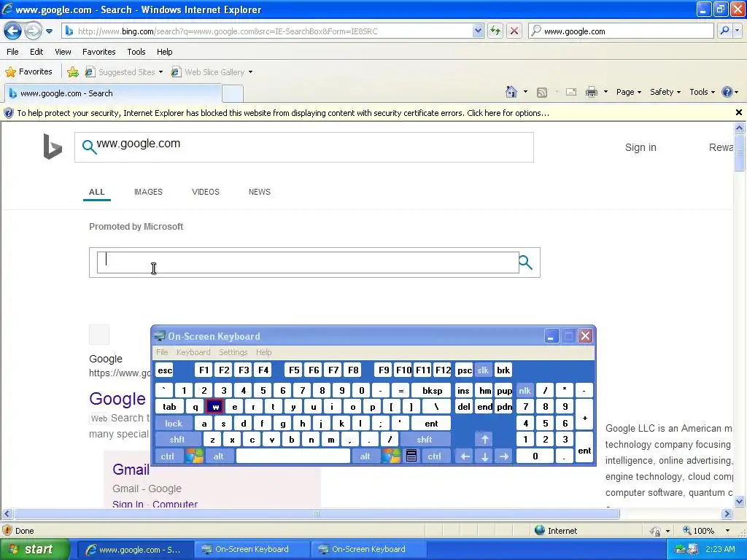
Task: Open Favorites center with the star icon
Action: coord(10,72)
